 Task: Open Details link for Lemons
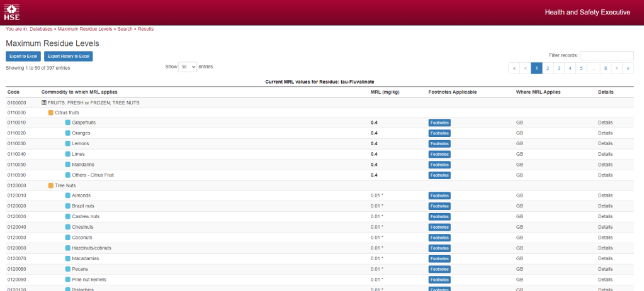pyautogui.click(x=605, y=143)
